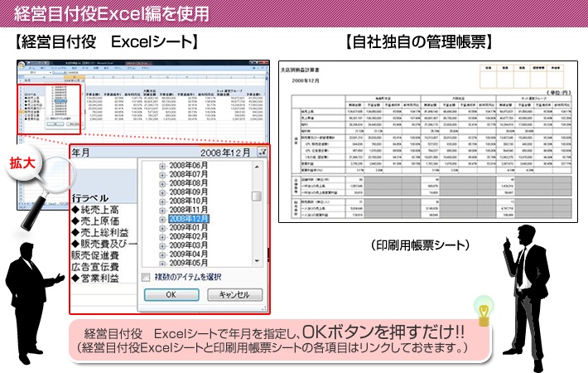Click the 行ラベル header in enlarged sheet
This screenshot has width=588, height=373.
click(90, 198)
